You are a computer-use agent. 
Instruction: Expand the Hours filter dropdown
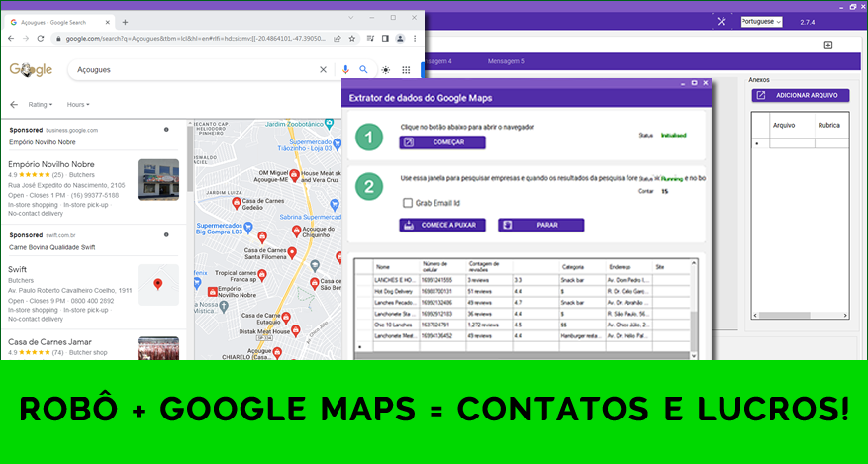[78, 104]
